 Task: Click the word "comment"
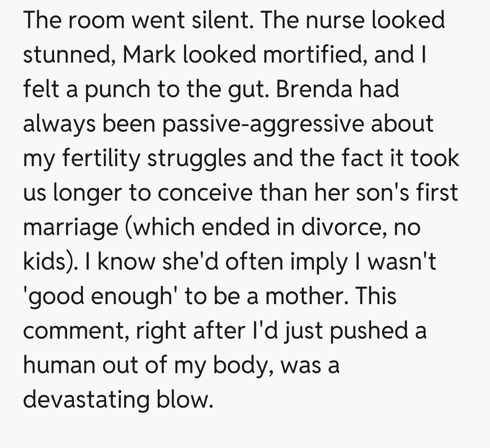[71, 331]
